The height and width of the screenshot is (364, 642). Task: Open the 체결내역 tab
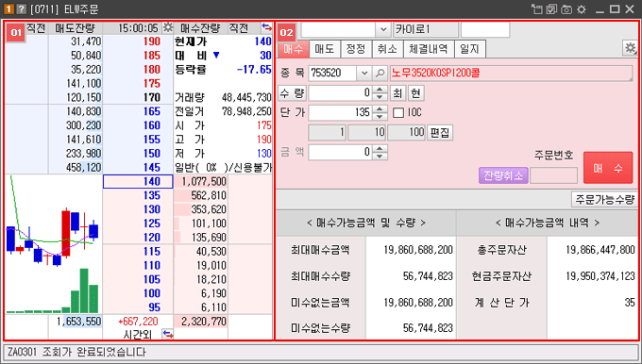pyautogui.click(x=428, y=49)
